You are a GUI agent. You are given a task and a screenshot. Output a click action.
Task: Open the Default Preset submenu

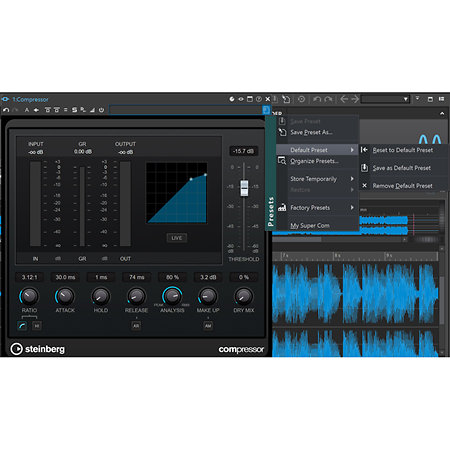pos(317,150)
